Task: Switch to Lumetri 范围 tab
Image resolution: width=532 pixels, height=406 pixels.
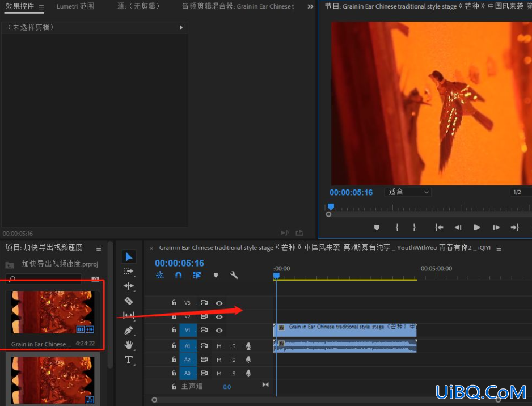Action: tap(75, 6)
